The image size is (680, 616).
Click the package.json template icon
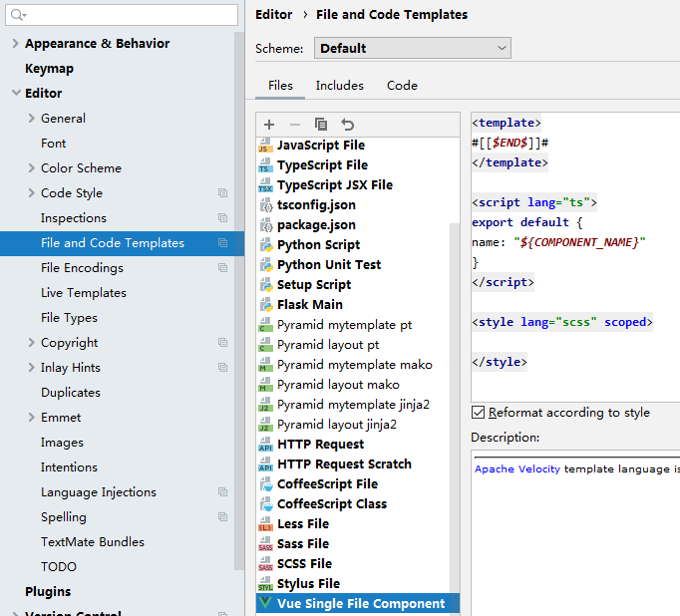click(266, 225)
